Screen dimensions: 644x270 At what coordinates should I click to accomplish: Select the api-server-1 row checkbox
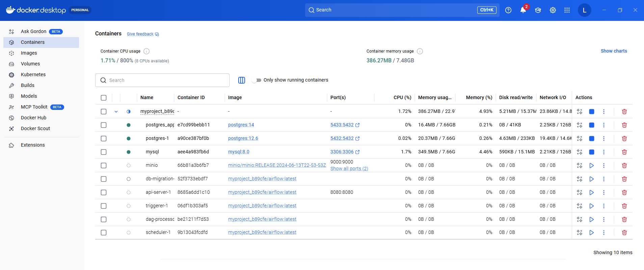tap(104, 192)
